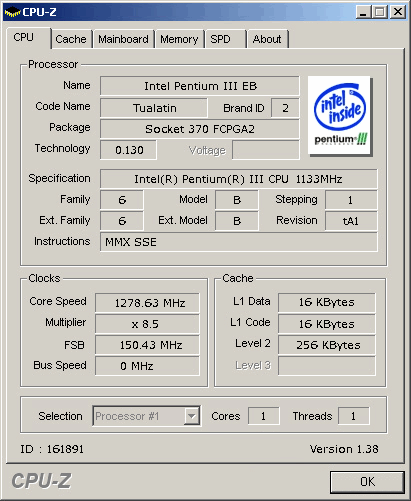Click the Technology value 0.130

[x=128, y=150]
